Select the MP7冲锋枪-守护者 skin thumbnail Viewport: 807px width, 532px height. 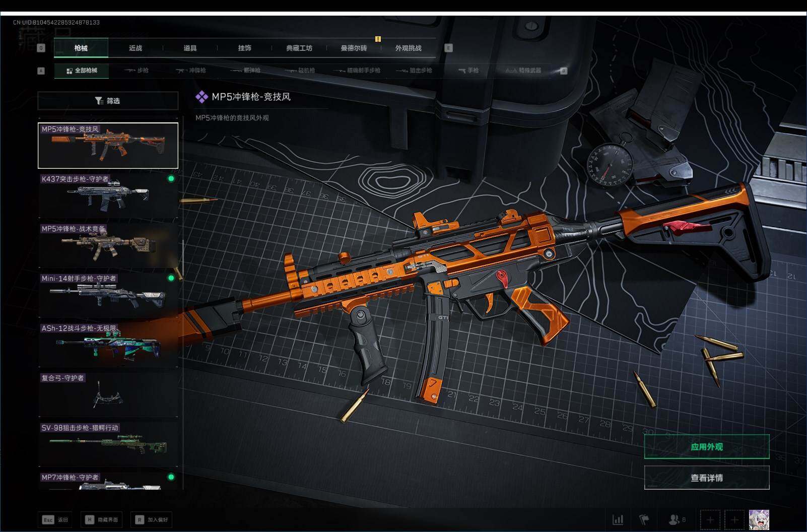pos(108,481)
